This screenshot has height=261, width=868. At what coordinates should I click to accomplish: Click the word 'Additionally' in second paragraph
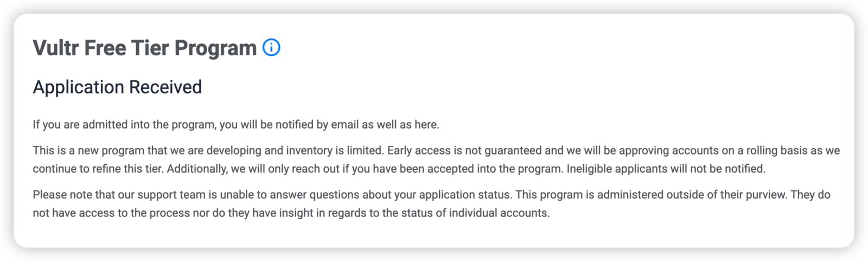click(x=197, y=169)
